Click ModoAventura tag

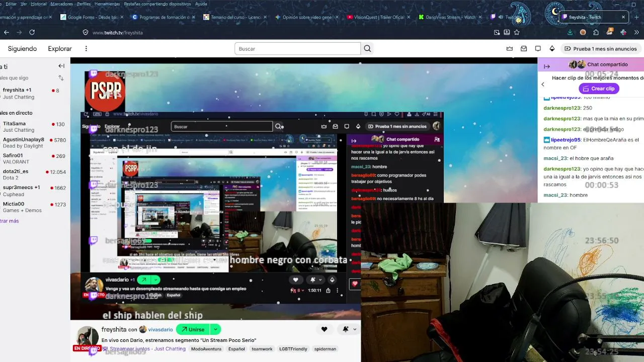(x=206, y=349)
